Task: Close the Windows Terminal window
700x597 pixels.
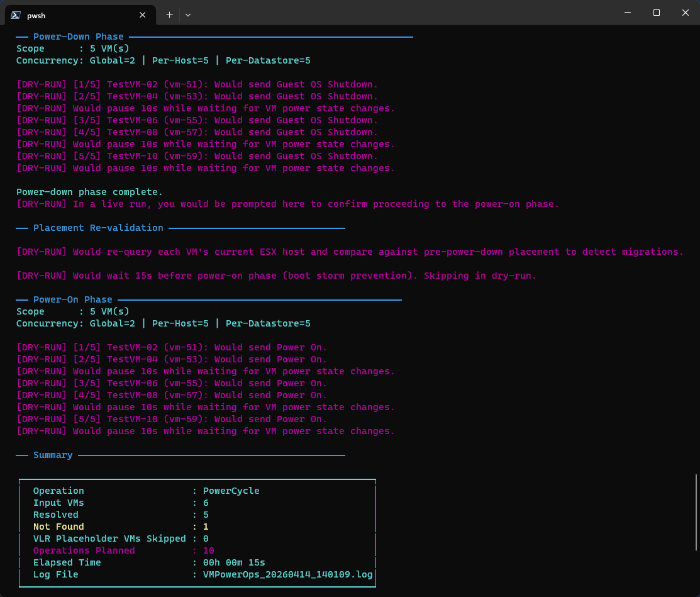Action: tap(685, 13)
